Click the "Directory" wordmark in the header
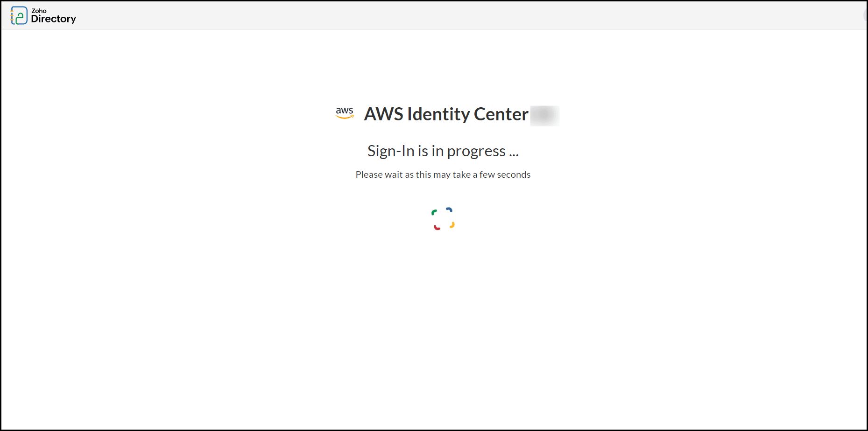 53,19
